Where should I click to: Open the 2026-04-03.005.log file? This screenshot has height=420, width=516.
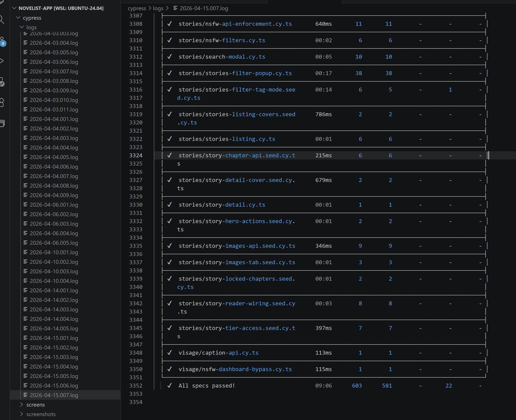[54, 52]
